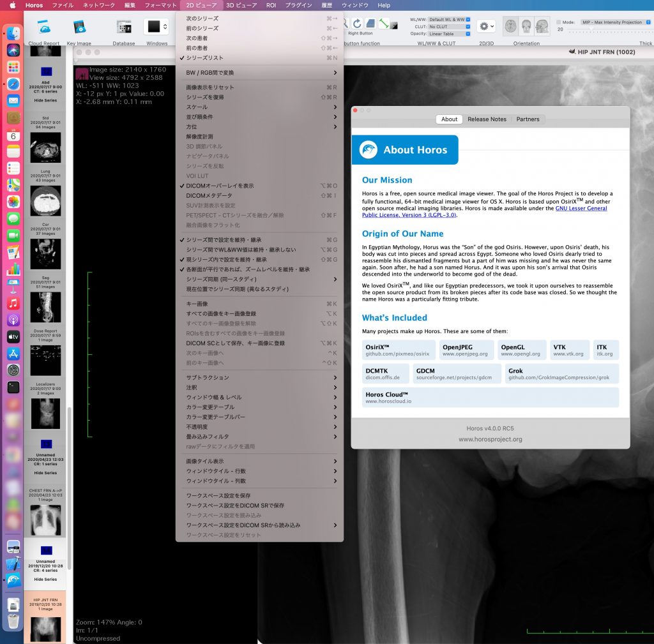This screenshot has width=654, height=644.
Task: Open Photos app from the Dock
Action: pos(13,202)
